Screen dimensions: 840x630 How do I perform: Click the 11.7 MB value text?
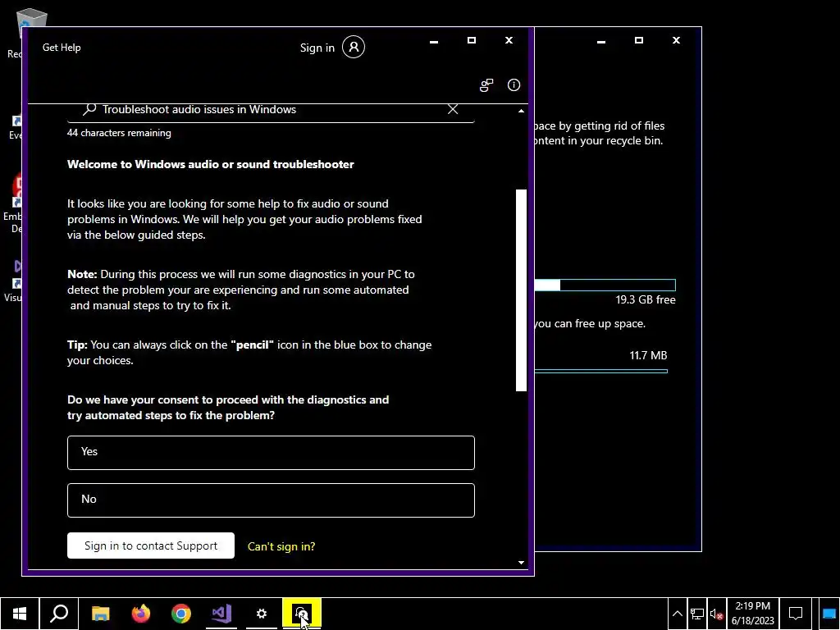tap(648, 355)
